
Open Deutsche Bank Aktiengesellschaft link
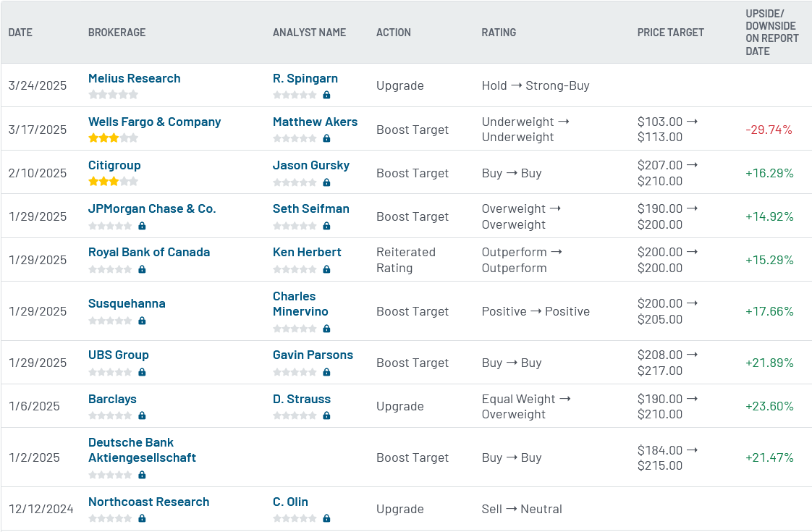(142, 450)
